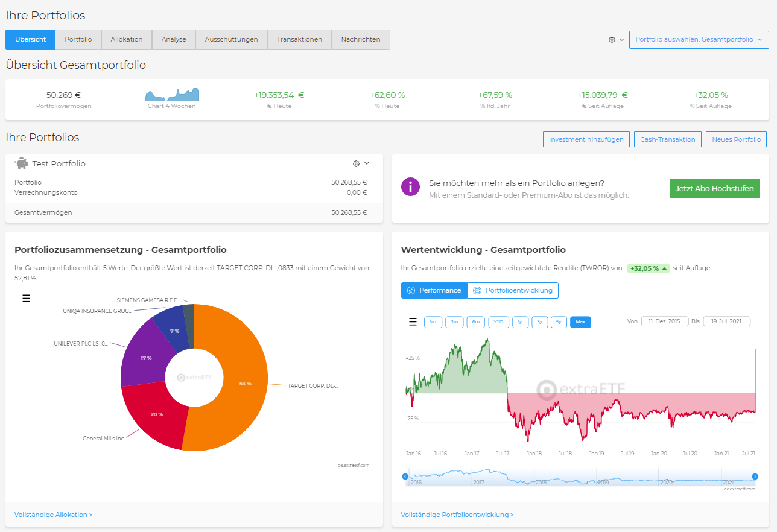Click the General Mills Inc pie label
Viewport: 777px width, 532px height.
[103, 439]
